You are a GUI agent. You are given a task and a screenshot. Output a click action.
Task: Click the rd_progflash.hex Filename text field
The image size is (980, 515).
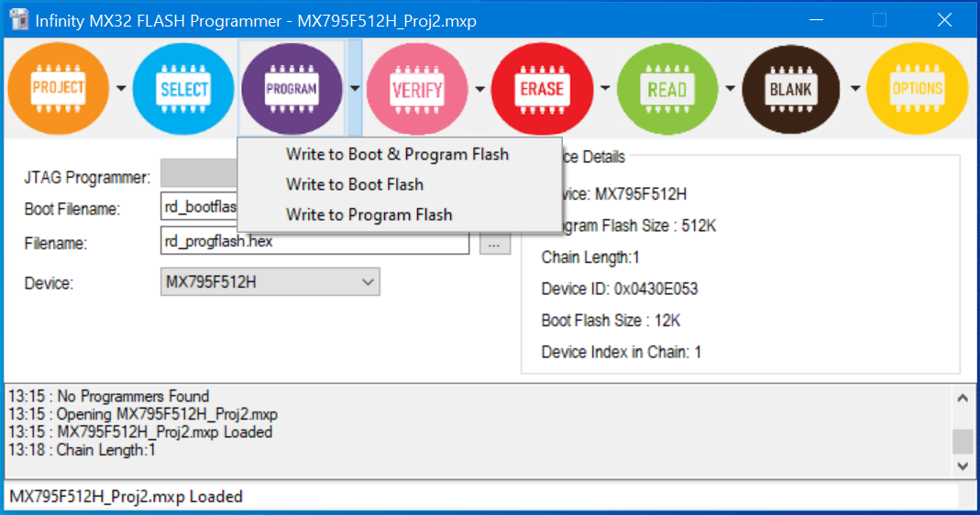click(314, 243)
